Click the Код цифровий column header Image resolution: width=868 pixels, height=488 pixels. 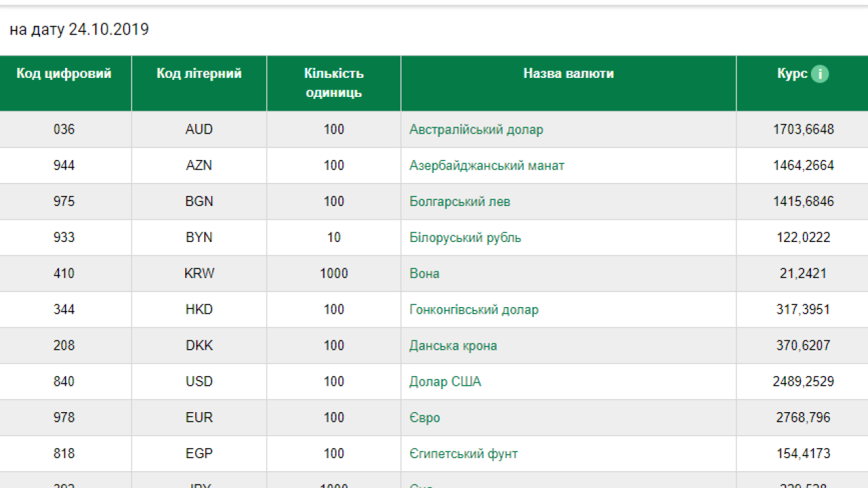pyautogui.click(x=64, y=74)
